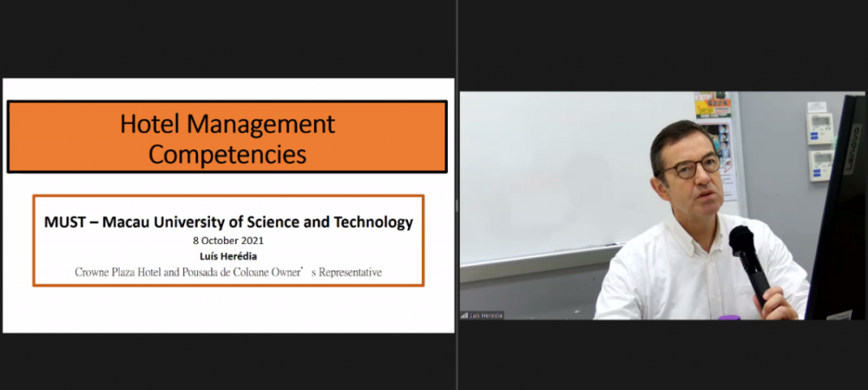The width and height of the screenshot is (868, 390).
Task: Click the '8 October 2021' date text
Action: tap(228, 241)
